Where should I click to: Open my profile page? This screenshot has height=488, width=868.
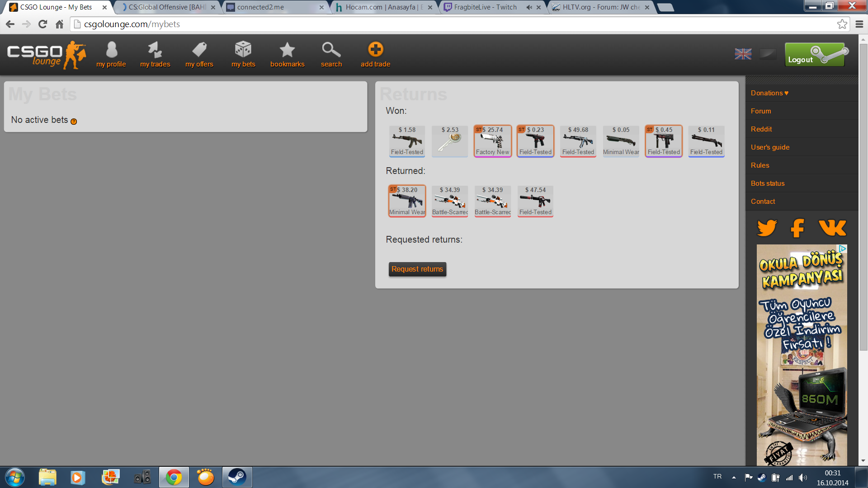(111, 55)
